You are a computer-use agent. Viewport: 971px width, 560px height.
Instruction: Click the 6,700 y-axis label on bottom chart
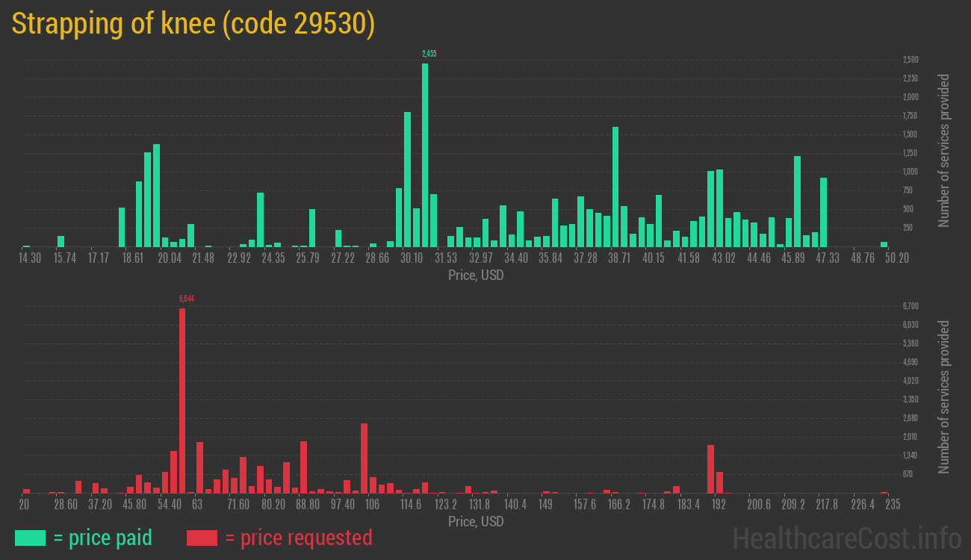(x=910, y=306)
